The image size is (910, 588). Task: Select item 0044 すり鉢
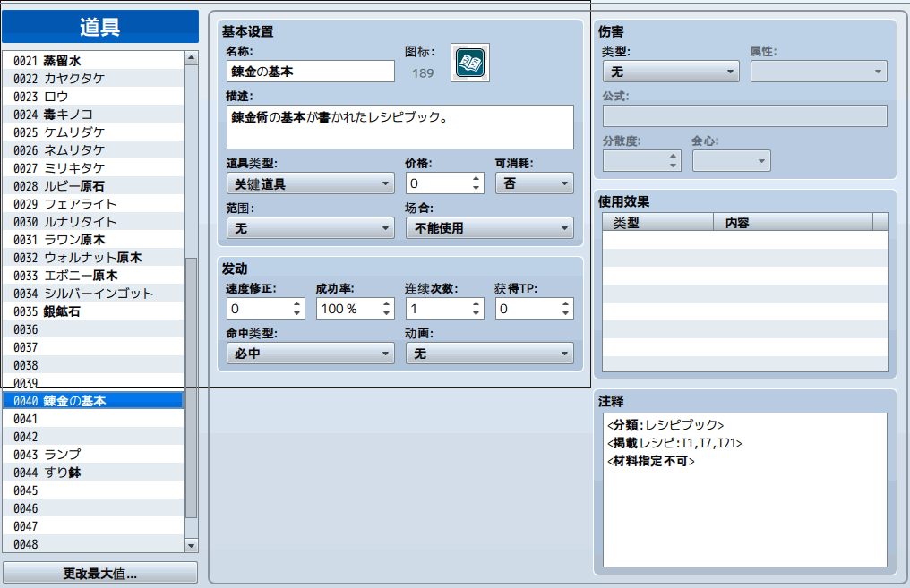93,473
